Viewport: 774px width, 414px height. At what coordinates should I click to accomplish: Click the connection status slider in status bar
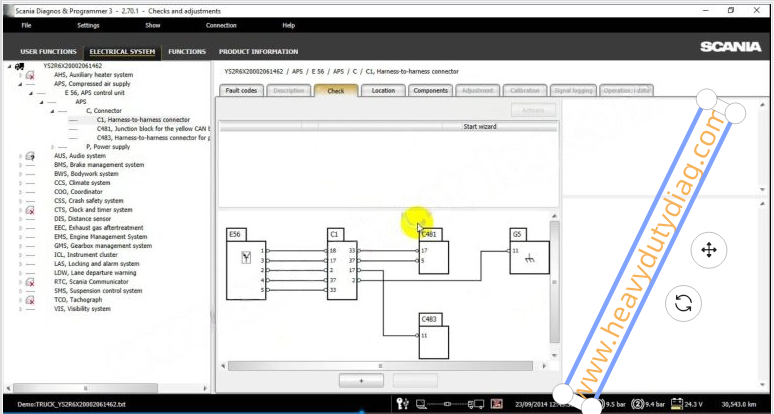tap(447, 404)
